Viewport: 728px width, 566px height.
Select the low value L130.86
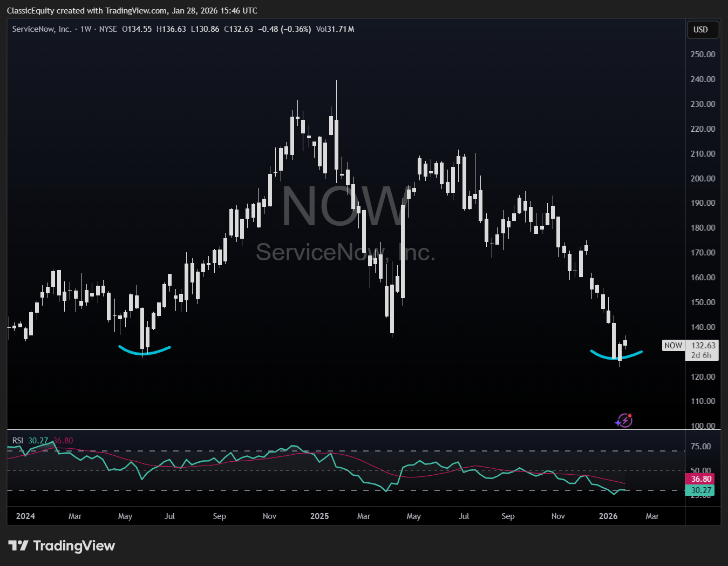[x=205, y=29]
